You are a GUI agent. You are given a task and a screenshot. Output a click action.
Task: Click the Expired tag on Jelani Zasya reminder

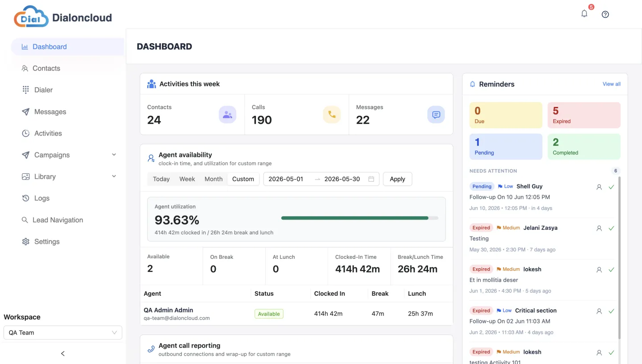click(481, 228)
